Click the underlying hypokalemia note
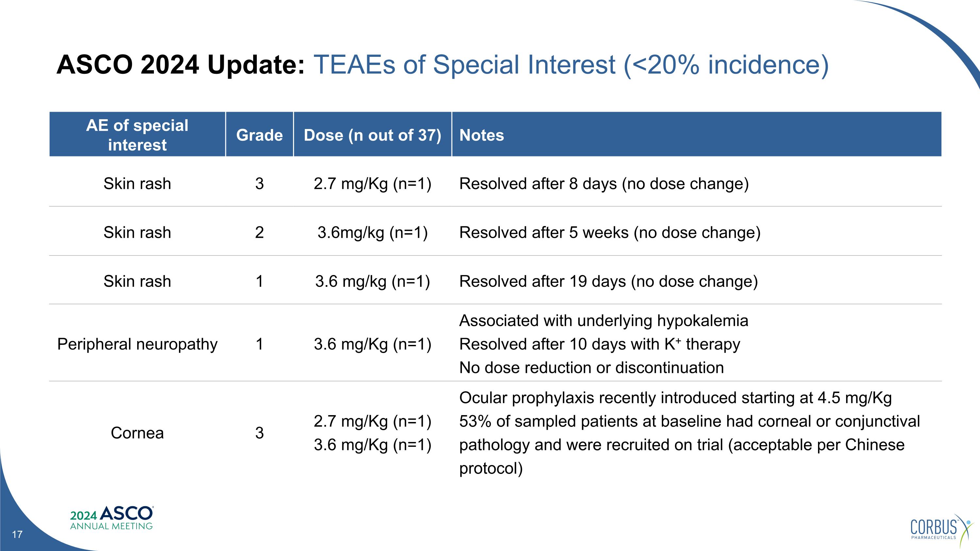The height and width of the screenshot is (551, 980). point(604,320)
